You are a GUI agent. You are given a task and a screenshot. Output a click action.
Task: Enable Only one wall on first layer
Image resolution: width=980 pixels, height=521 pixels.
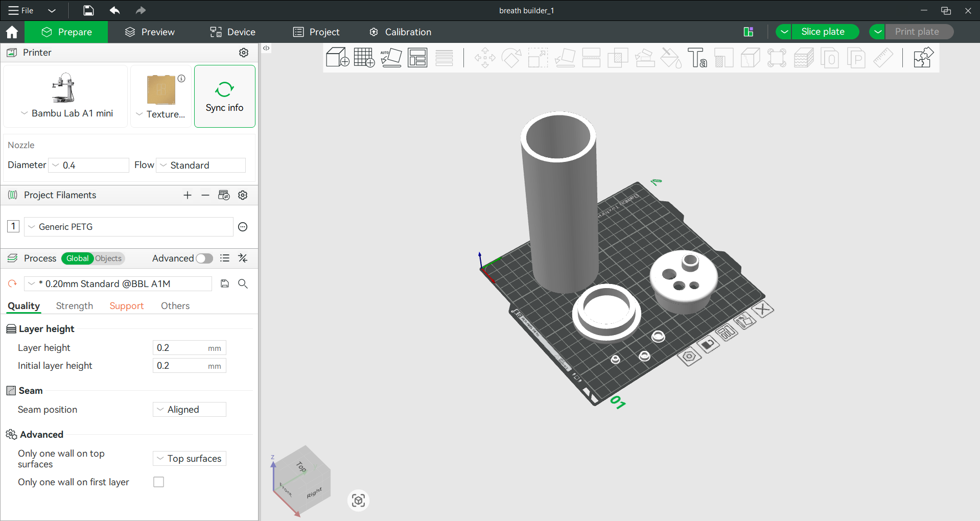point(159,482)
